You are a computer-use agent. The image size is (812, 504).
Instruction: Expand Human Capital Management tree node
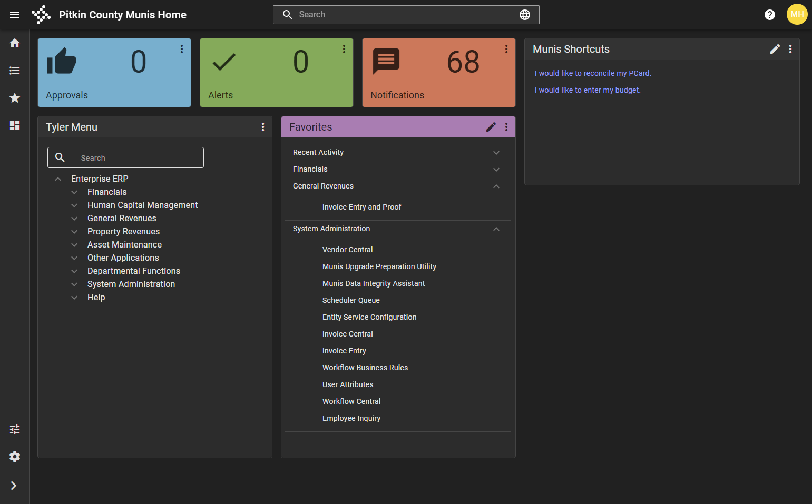click(74, 205)
